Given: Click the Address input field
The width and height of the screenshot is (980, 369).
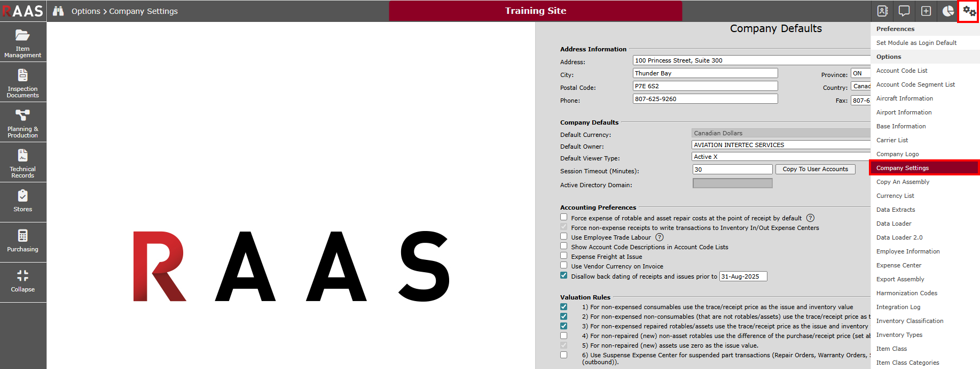Looking at the screenshot, I should [751, 60].
